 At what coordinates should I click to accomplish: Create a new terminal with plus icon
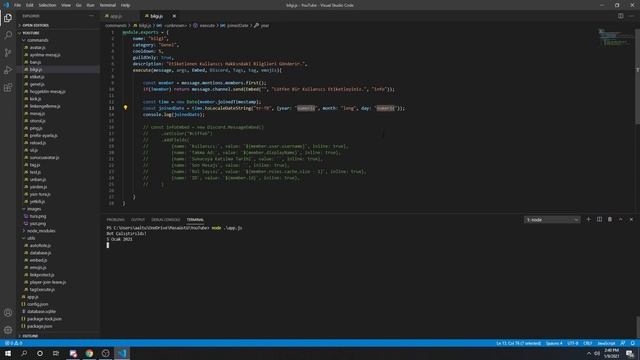[589, 220]
